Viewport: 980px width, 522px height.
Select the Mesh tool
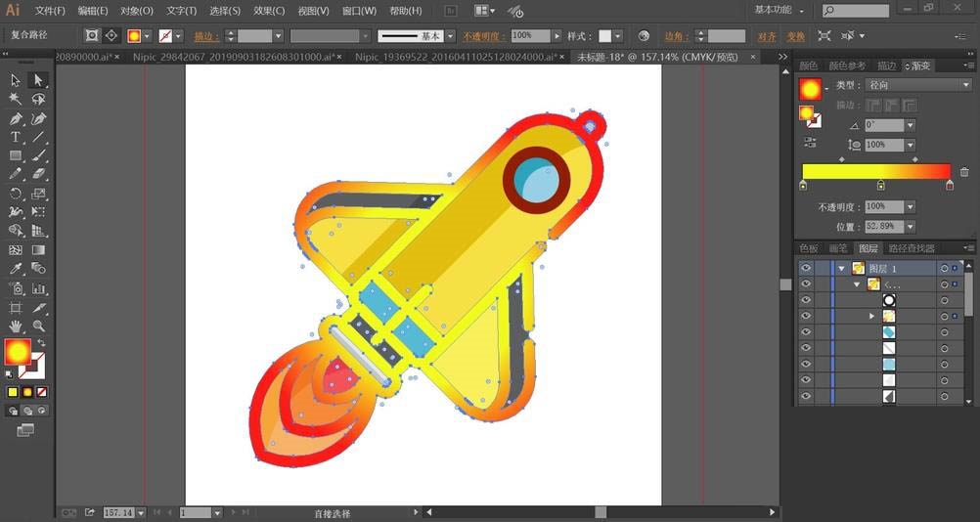tap(16, 250)
